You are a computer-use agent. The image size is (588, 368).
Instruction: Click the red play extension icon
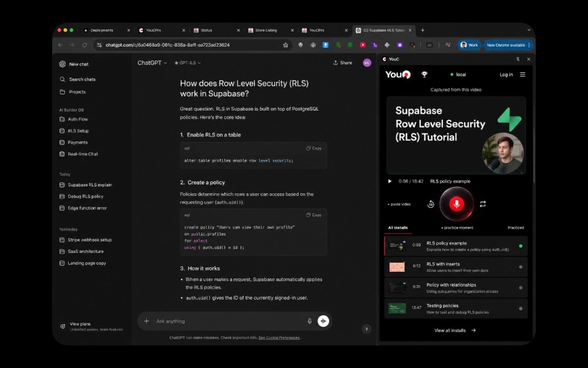click(x=363, y=45)
